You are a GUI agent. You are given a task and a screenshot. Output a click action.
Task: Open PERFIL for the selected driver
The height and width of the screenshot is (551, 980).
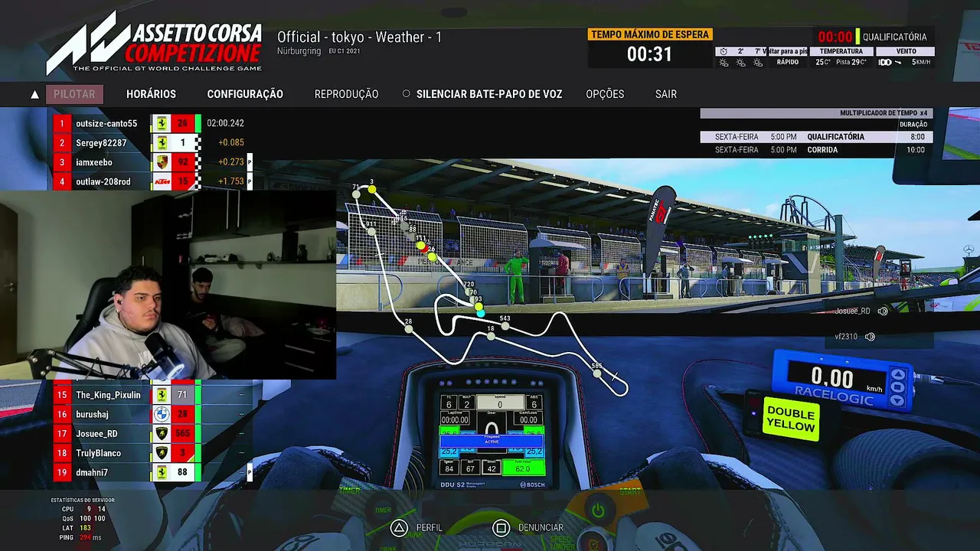click(x=430, y=527)
